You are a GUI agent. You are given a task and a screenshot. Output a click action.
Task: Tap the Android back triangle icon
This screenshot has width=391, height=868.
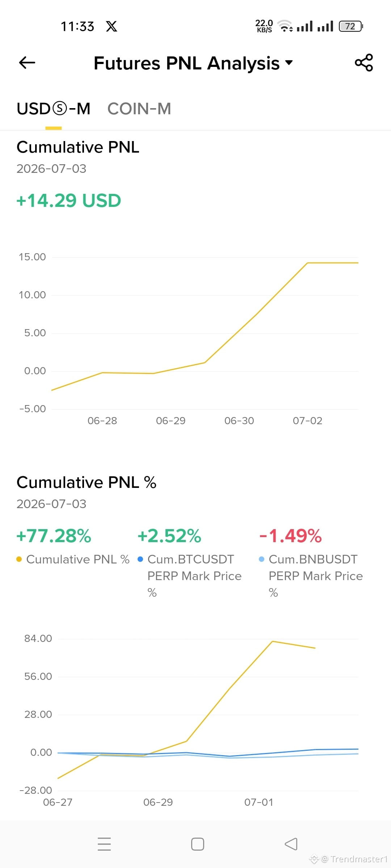[291, 844]
